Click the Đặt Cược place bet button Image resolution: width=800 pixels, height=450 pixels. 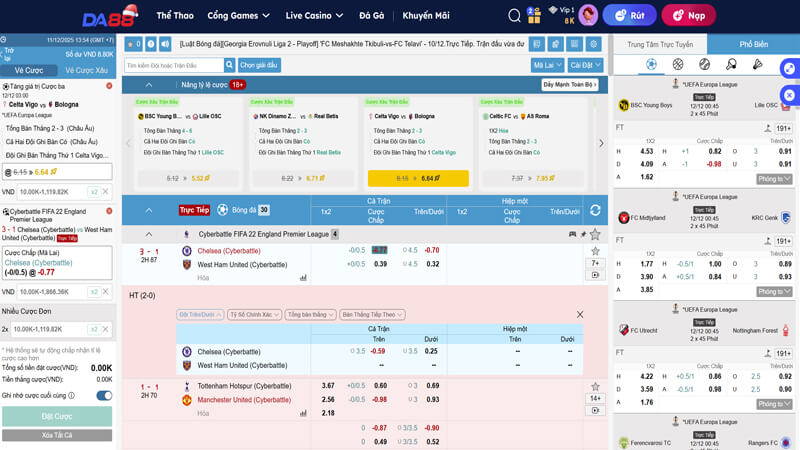click(57, 416)
